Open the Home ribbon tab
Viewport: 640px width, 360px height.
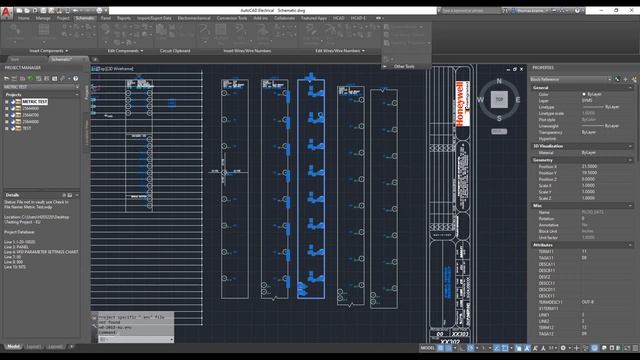24,18
